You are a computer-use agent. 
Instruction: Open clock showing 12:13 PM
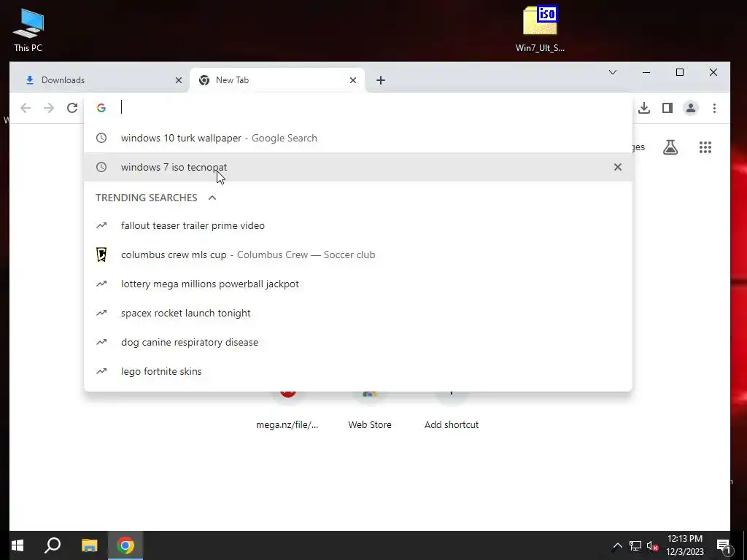[684, 545]
